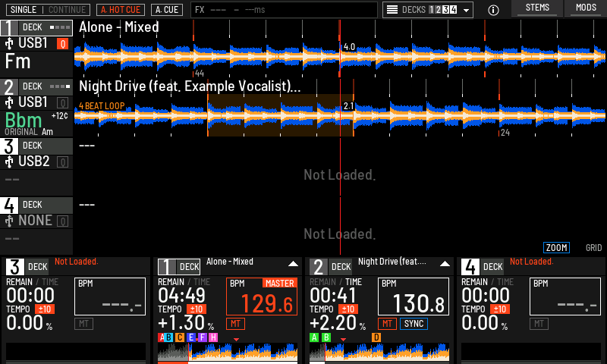The image size is (607, 364).
Task: Click the 0 box beside NONE on deck 4
Action: pos(63,221)
